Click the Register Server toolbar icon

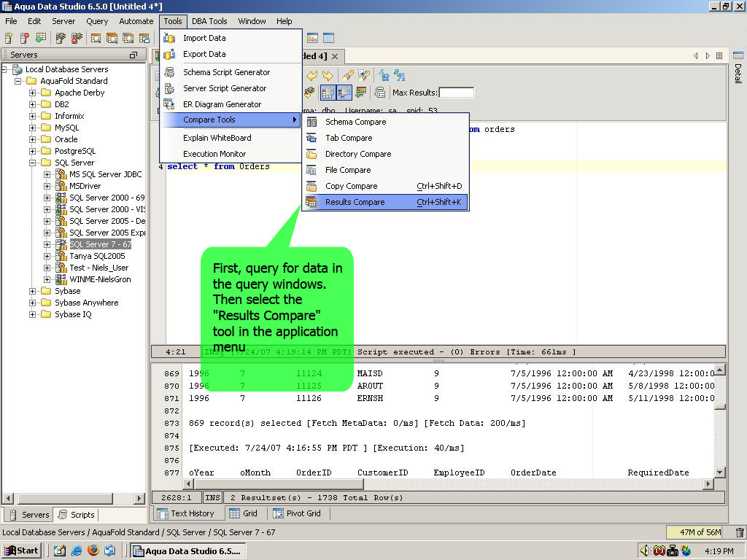pos(9,38)
